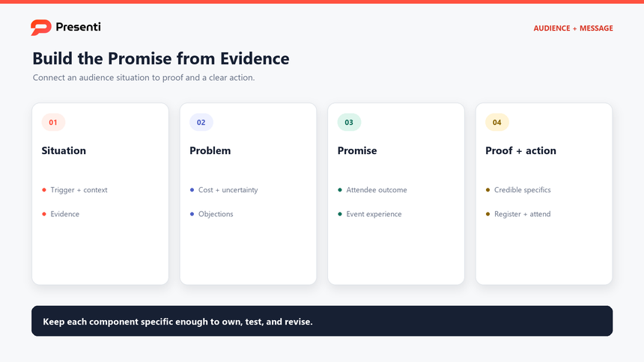The width and height of the screenshot is (644, 362).
Task: Click the Credible specifics bullet text
Action: [523, 190]
